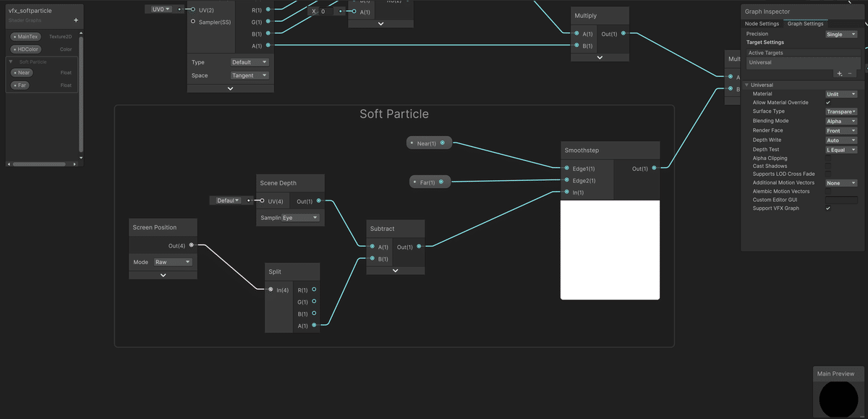Click the plus icon under Active Targets
The image size is (868, 419).
point(838,73)
